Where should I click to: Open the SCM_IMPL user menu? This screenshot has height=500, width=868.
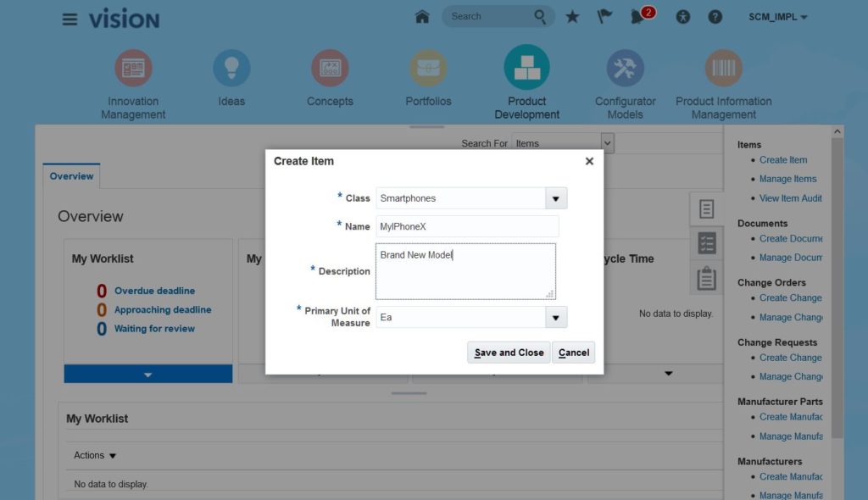[777, 17]
